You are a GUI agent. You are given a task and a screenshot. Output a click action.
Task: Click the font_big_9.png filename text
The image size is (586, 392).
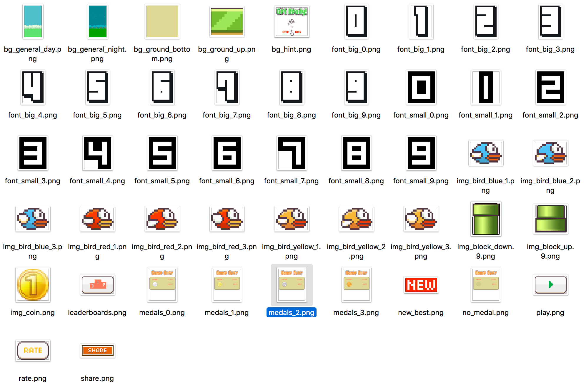point(356,115)
